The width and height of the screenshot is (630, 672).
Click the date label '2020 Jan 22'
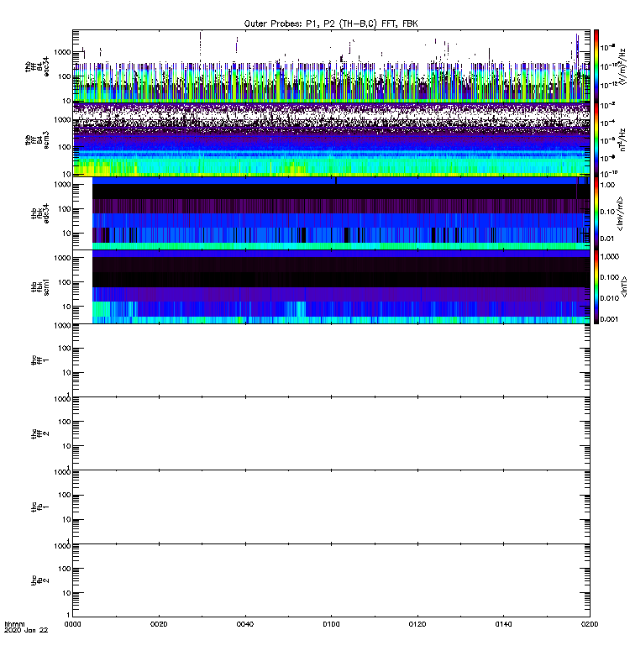[x=26, y=630]
